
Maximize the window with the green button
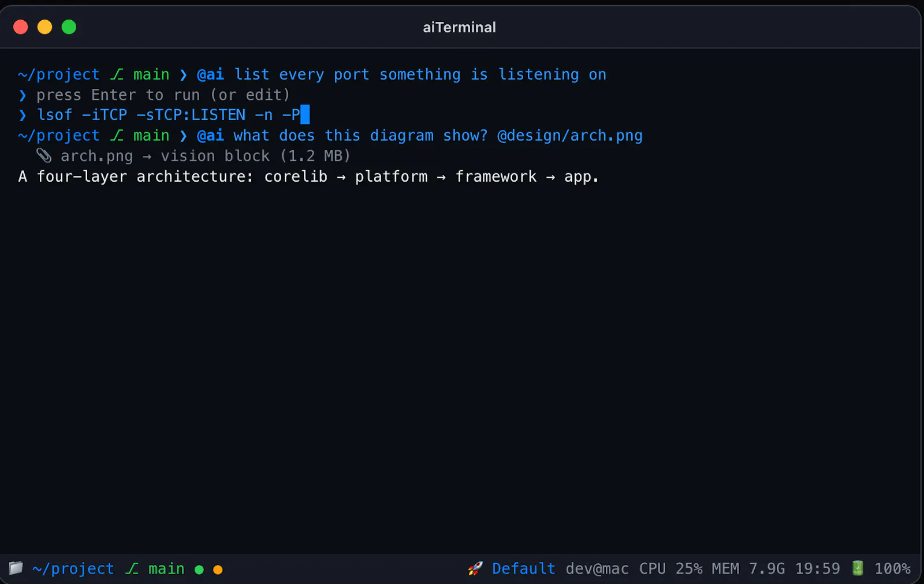pyautogui.click(x=69, y=27)
